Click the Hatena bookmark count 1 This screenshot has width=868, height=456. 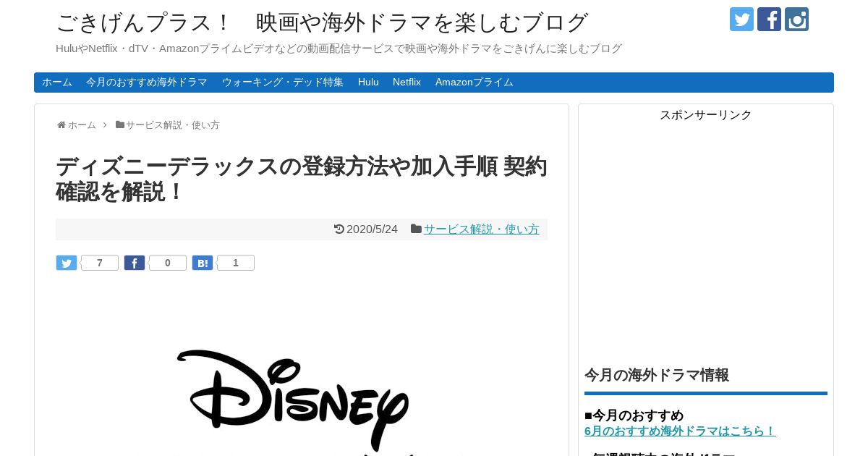pyautogui.click(x=236, y=263)
